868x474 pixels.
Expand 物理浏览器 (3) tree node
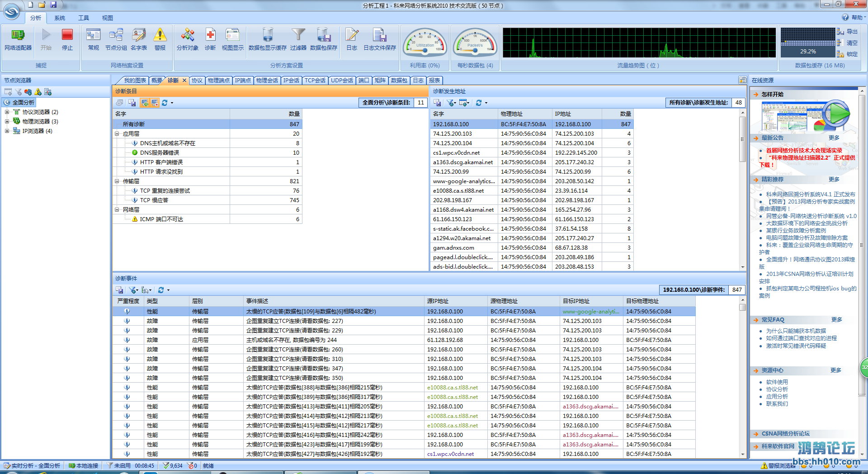click(7, 122)
